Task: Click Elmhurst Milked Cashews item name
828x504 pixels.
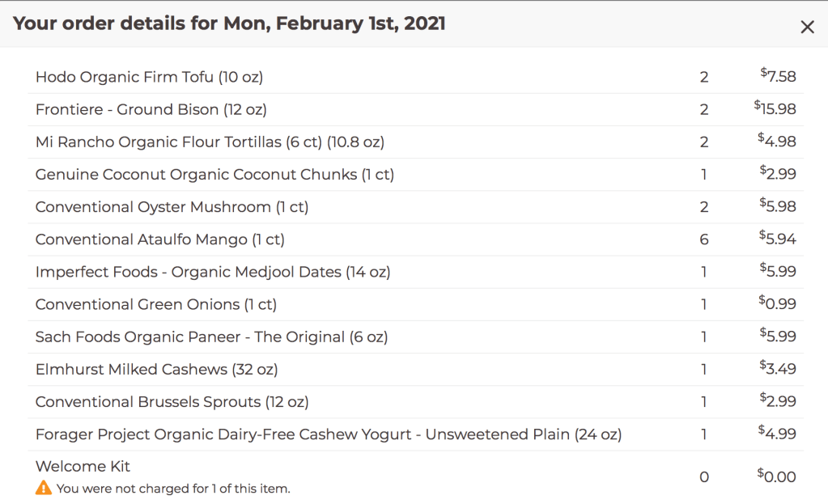Action: [156, 369]
